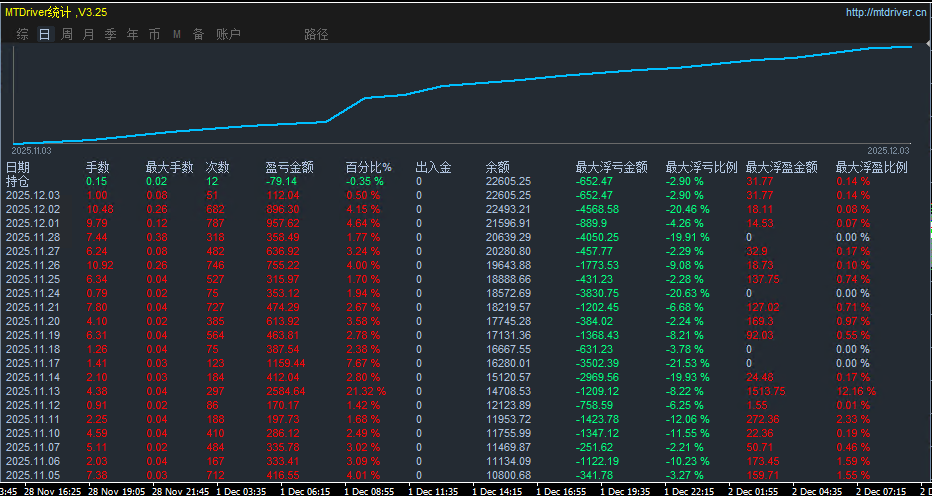
Task: Click the 路径 path button
Action: pyautogui.click(x=316, y=34)
